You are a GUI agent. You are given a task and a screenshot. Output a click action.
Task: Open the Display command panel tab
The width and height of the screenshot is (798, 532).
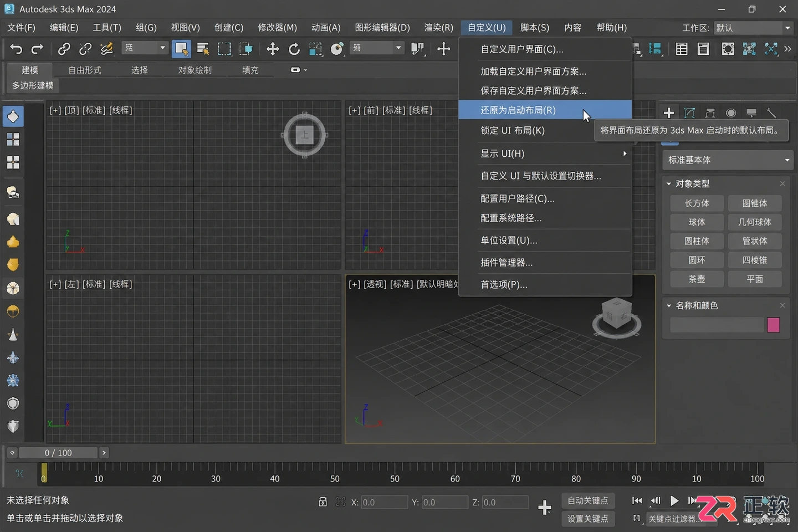coord(751,113)
